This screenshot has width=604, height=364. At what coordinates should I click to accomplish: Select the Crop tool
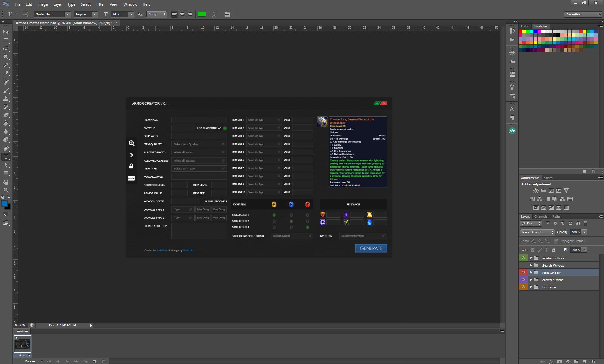[6, 65]
